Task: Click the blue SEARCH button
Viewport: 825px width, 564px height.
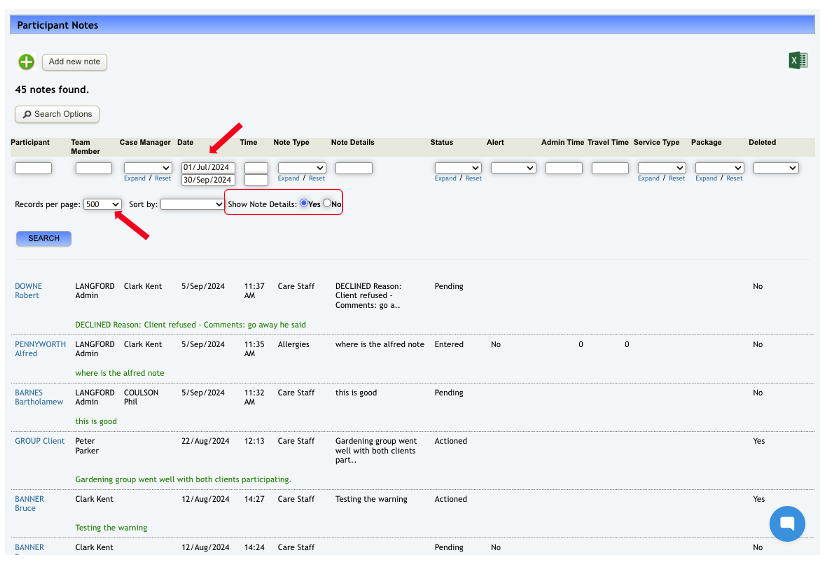Action: click(44, 238)
